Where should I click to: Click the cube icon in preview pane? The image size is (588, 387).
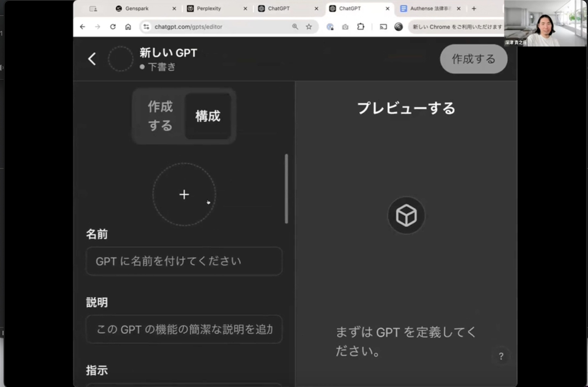[406, 215]
